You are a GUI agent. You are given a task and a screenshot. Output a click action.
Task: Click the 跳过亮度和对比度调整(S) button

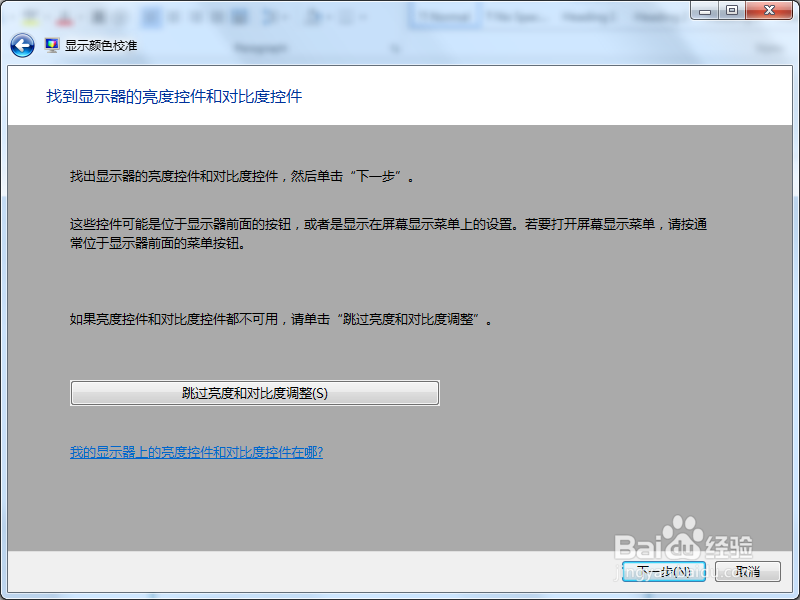254,392
